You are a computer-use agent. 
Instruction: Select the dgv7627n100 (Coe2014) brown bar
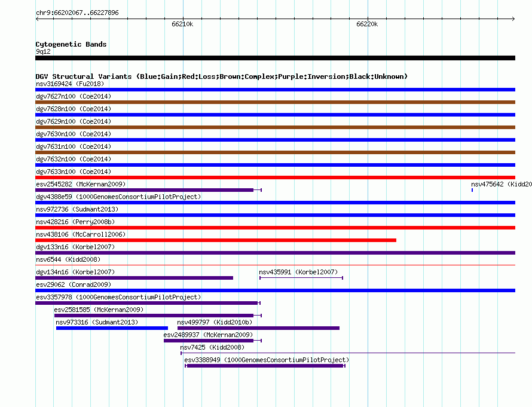275,102
